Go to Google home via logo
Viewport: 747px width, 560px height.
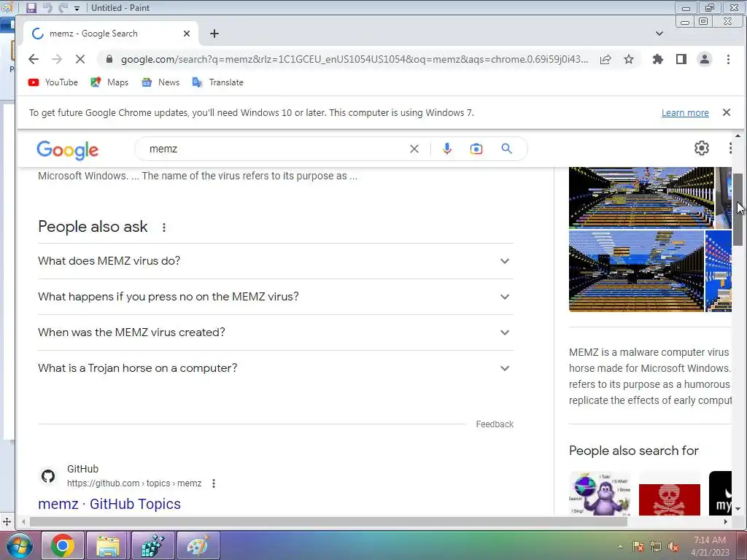pyautogui.click(x=68, y=149)
